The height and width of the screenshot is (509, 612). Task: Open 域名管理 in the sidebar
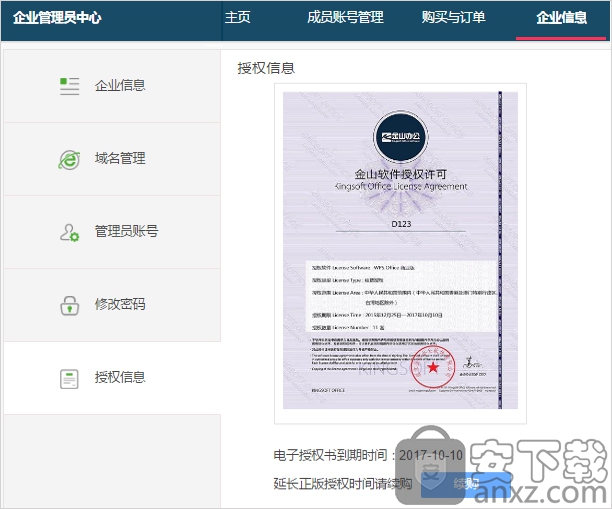pos(112,159)
